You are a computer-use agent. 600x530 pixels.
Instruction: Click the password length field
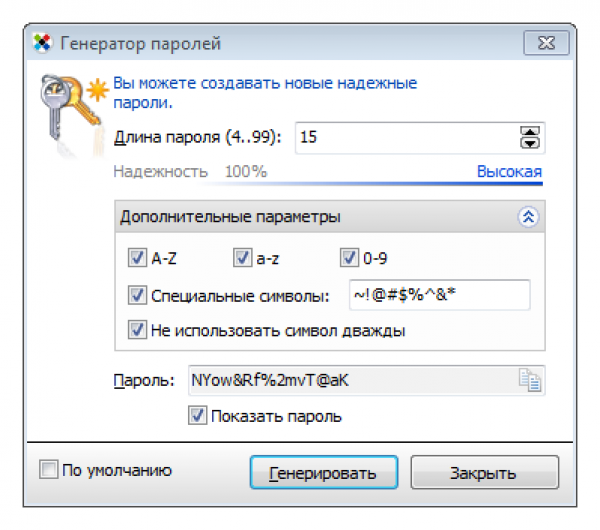[x=420, y=138]
